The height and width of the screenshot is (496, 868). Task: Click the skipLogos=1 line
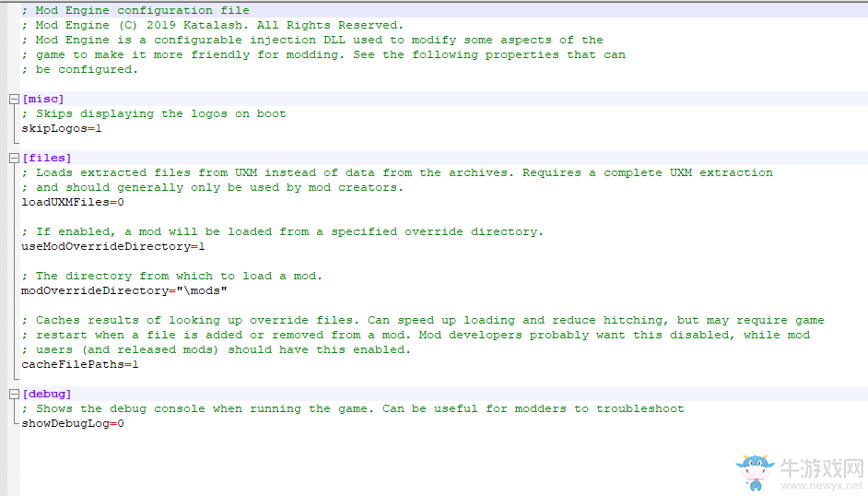point(62,128)
